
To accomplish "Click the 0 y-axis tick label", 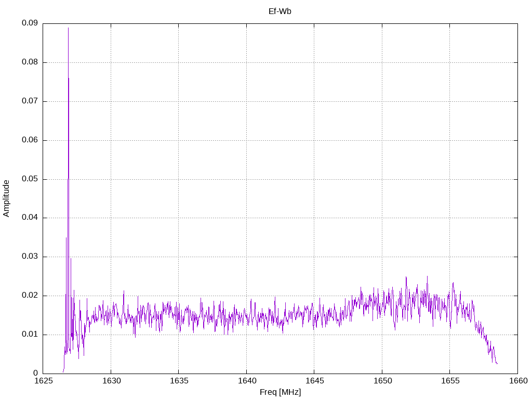I will pos(36,374).
